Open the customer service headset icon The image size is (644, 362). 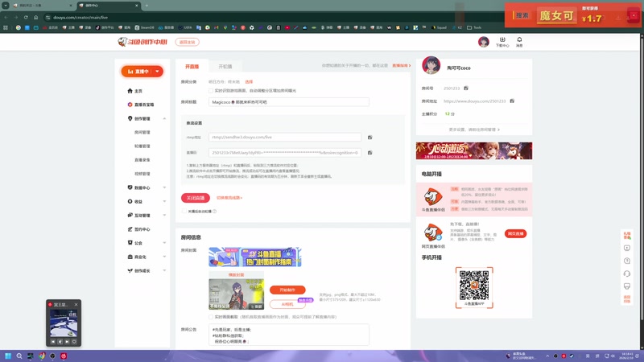coord(627,274)
